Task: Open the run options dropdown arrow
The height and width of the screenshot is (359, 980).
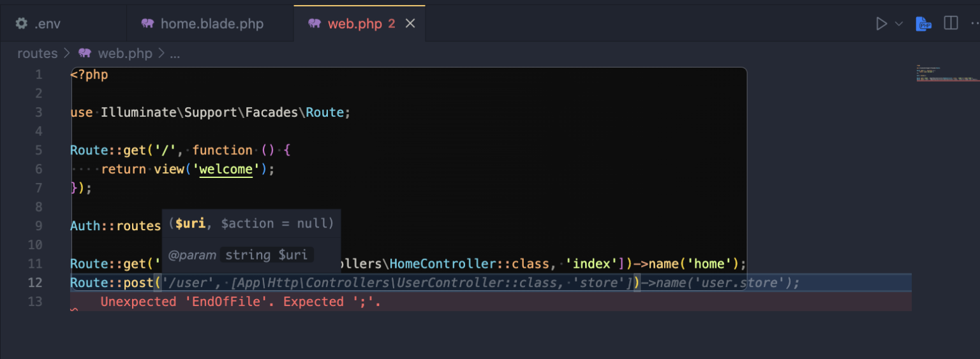Action: coord(899,24)
